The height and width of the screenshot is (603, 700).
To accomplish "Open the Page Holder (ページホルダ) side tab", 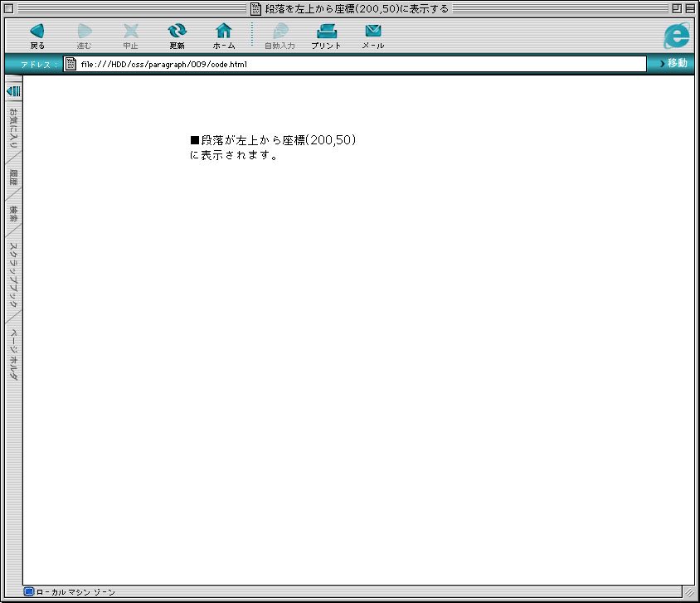I will pos(13,354).
